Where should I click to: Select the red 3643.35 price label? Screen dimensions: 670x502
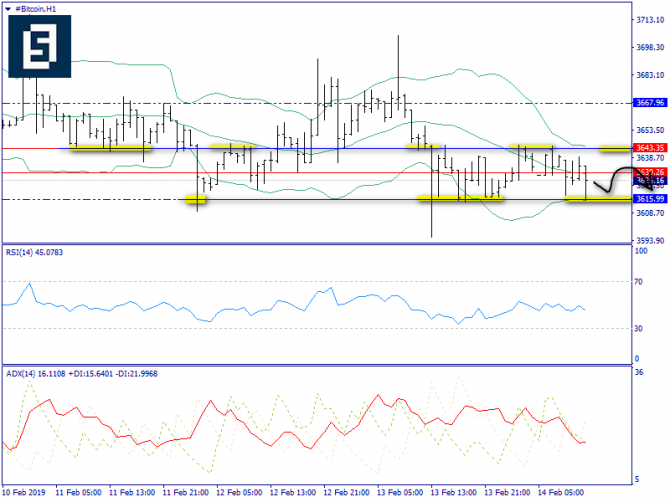click(649, 148)
